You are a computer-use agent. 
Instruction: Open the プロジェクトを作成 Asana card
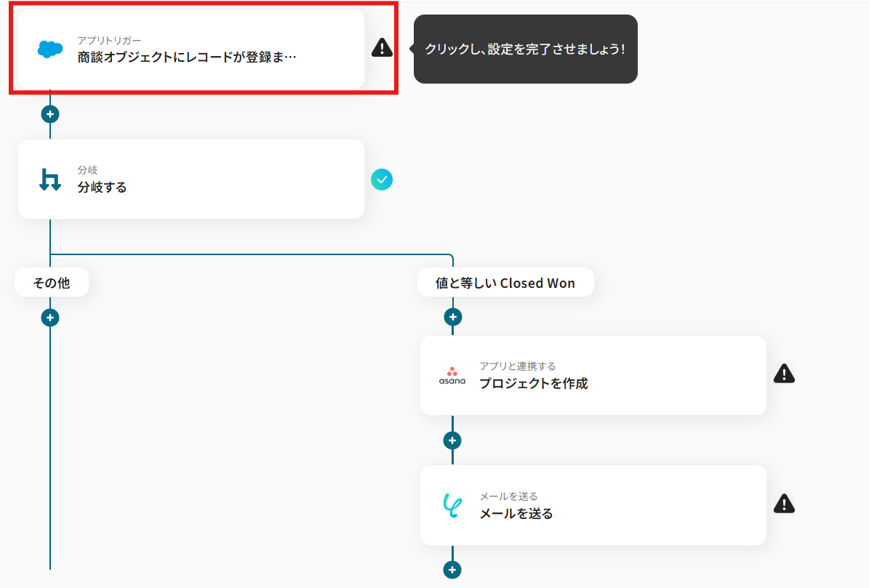point(593,375)
